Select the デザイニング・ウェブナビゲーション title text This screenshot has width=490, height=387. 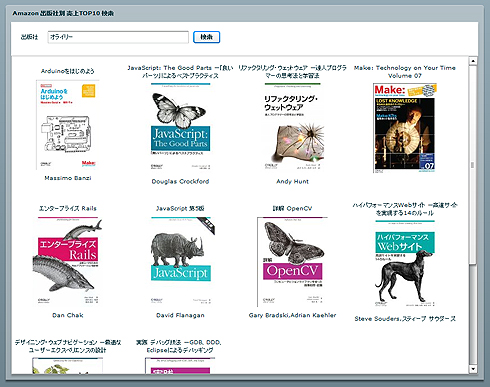point(68,346)
